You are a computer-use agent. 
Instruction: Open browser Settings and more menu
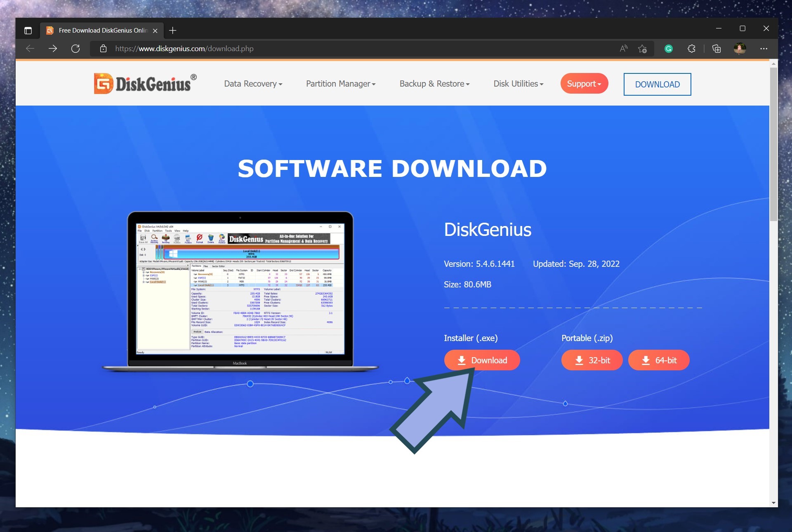click(x=764, y=49)
